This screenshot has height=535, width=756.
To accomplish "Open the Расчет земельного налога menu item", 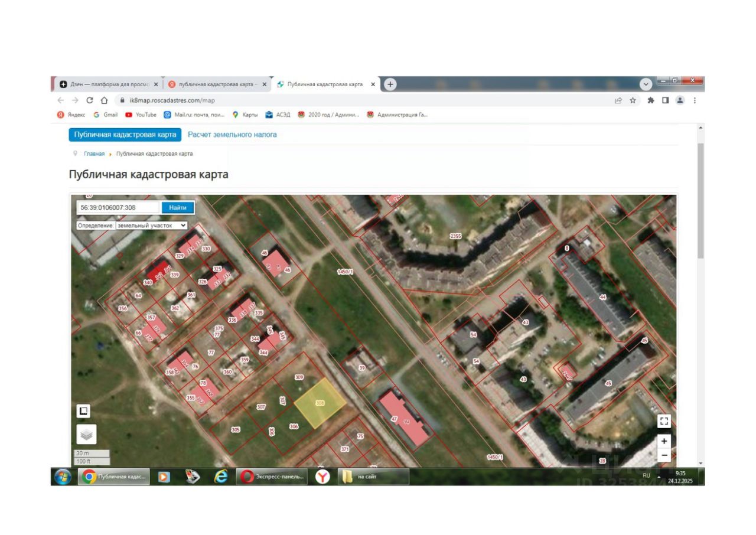I will (x=232, y=135).
